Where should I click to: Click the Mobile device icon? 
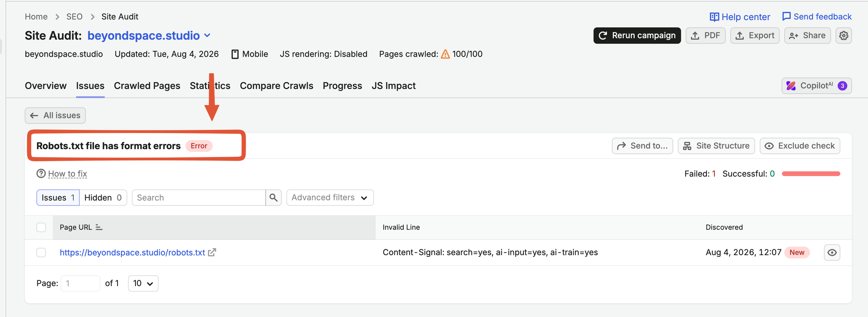pyautogui.click(x=235, y=54)
